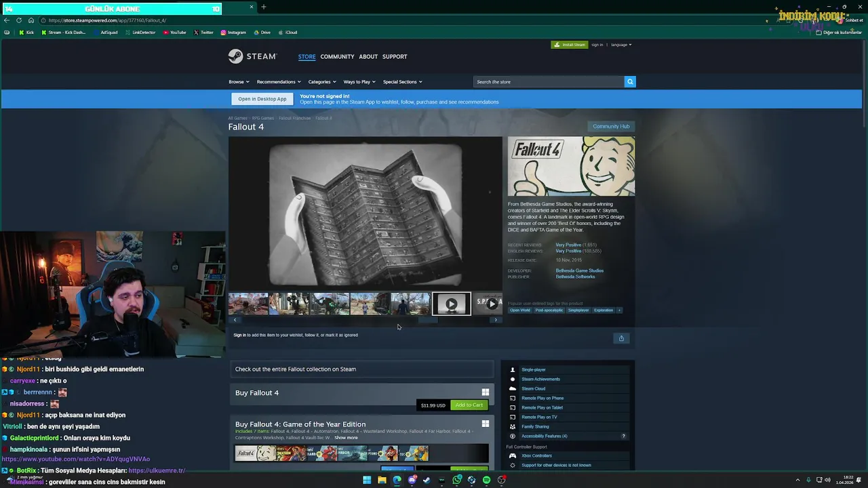Click the search the store input

[x=549, y=81]
